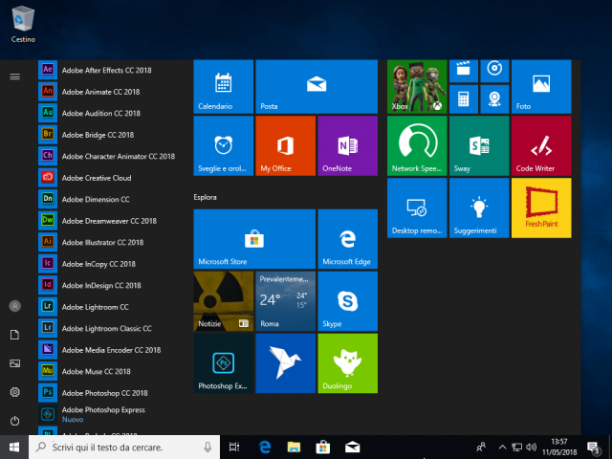Open Microsoft Store from the taskbar
612x459 pixels.
click(323, 447)
